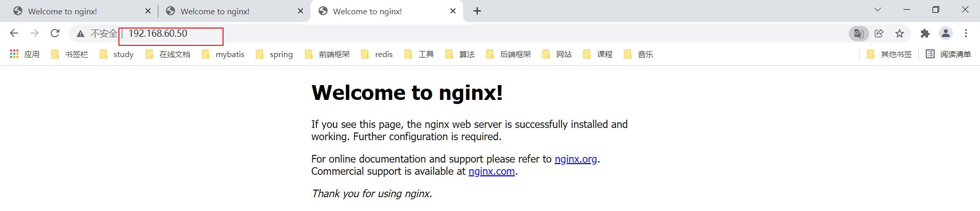Minimize the Chrome window
The image size is (980, 211).
[x=907, y=10]
